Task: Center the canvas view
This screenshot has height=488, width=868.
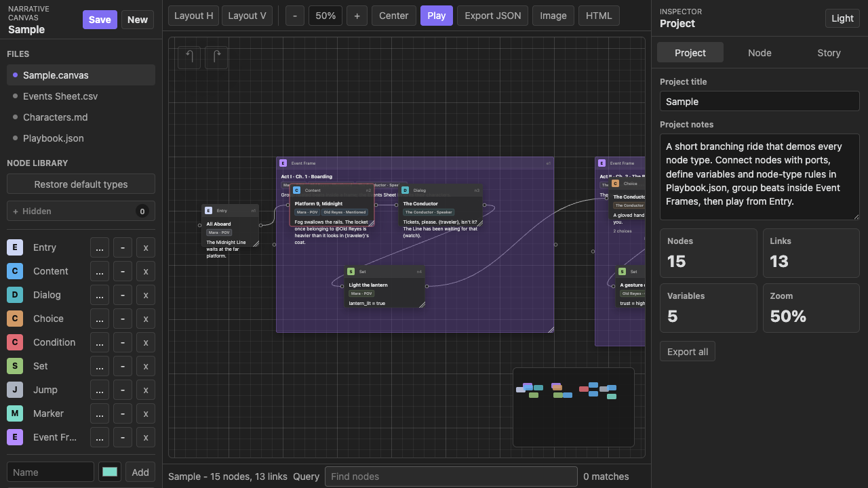Action: (x=394, y=16)
